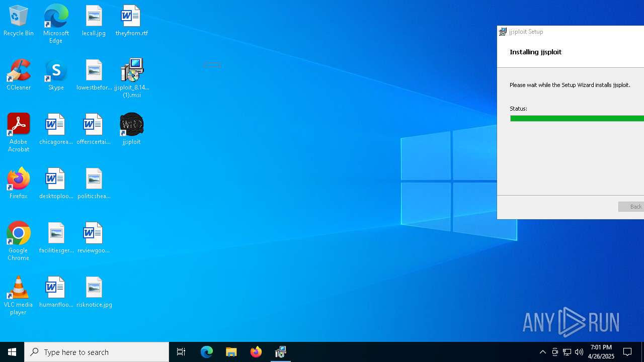Open Firefox from the taskbar
644x362 pixels.
tap(256, 352)
